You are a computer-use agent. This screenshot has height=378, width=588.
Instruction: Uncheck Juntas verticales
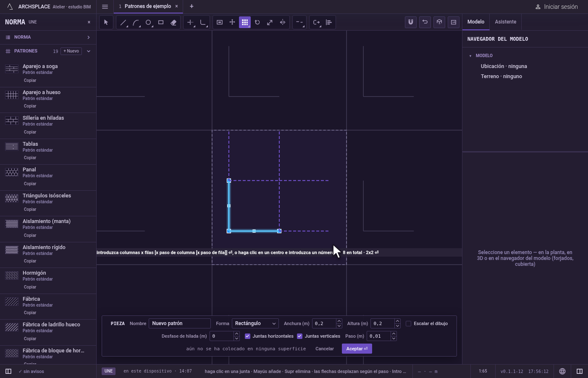[x=299, y=336]
